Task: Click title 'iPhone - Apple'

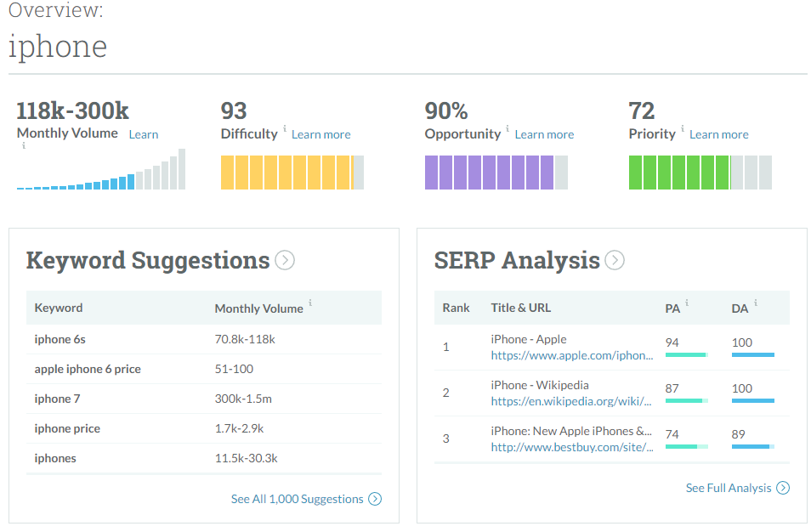Action: coord(529,339)
